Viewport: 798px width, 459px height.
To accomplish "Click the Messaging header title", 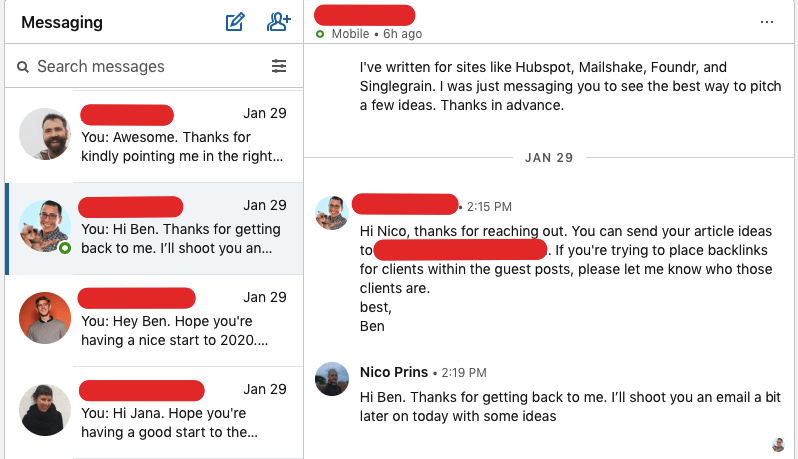I will pyautogui.click(x=61, y=22).
